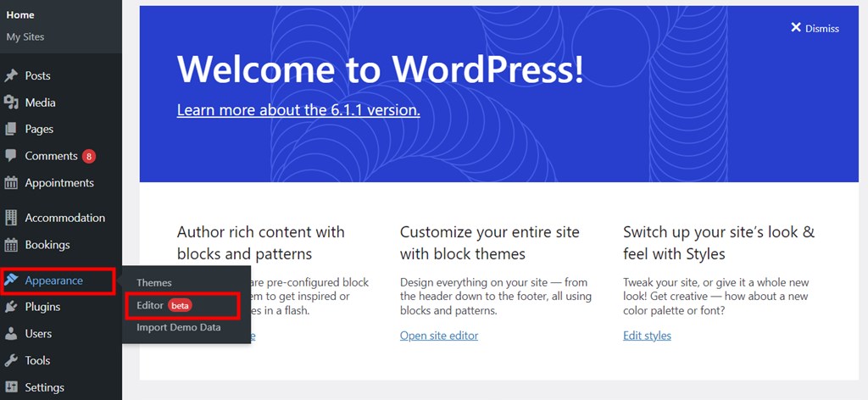868x400 pixels.
Task: Click the Plugins plug icon
Action: [x=11, y=307]
